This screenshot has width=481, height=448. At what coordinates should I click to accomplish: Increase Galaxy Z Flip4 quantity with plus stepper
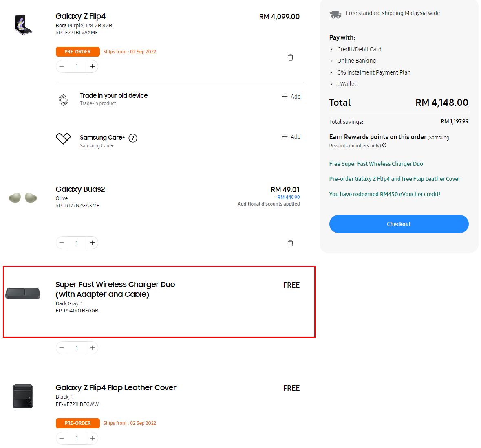coord(93,66)
